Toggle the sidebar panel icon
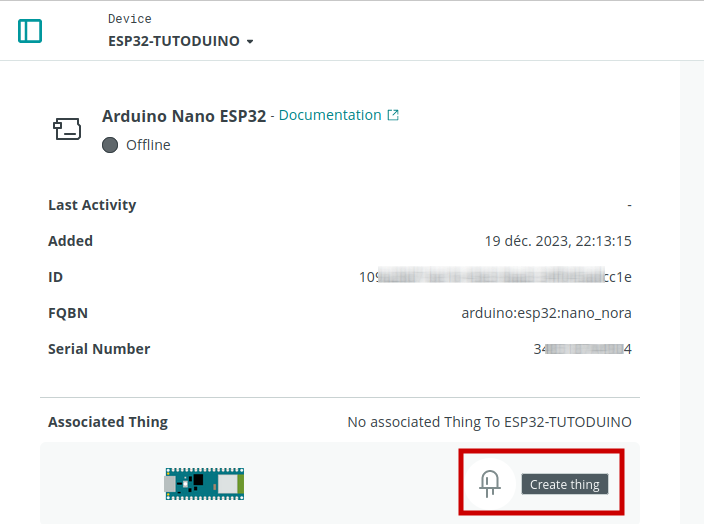The width and height of the screenshot is (704, 524). pos(30,31)
